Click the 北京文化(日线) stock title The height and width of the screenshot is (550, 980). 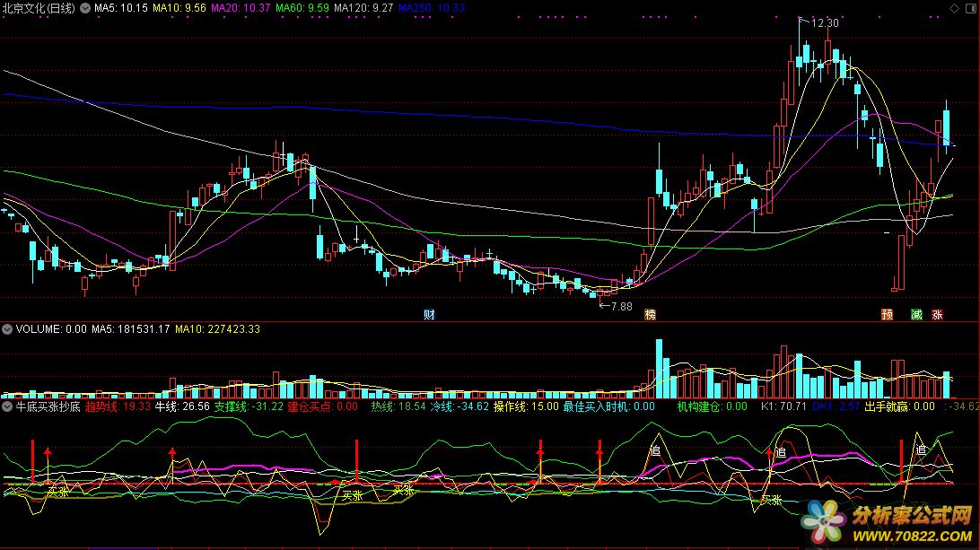[x=39, y=7]
